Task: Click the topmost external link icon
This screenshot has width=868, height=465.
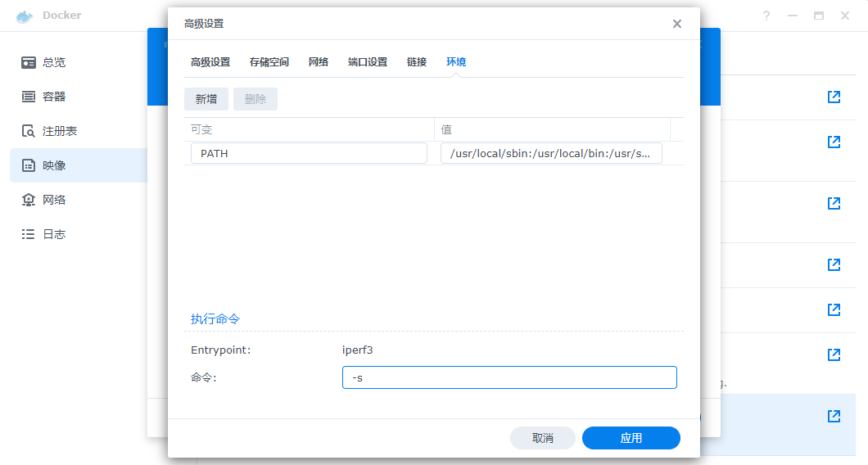Action: (x=834, y=97)
